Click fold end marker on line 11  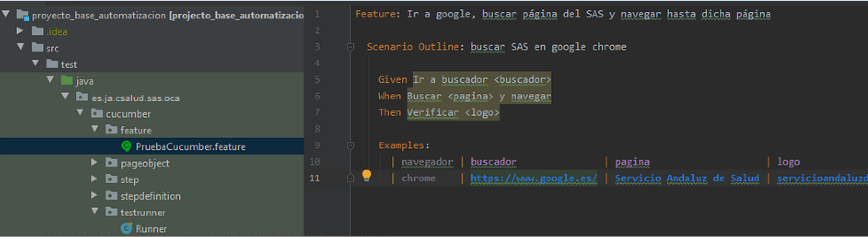click(x=350, y=178)
